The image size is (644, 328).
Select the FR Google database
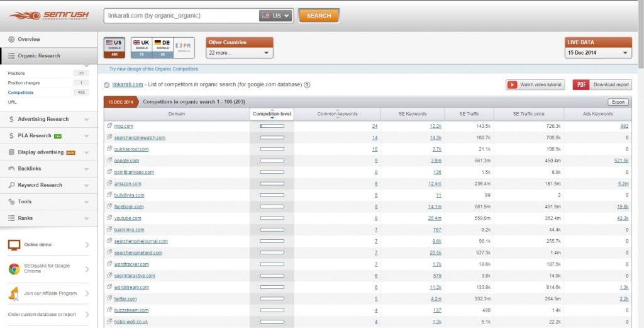tap(184, 48)
